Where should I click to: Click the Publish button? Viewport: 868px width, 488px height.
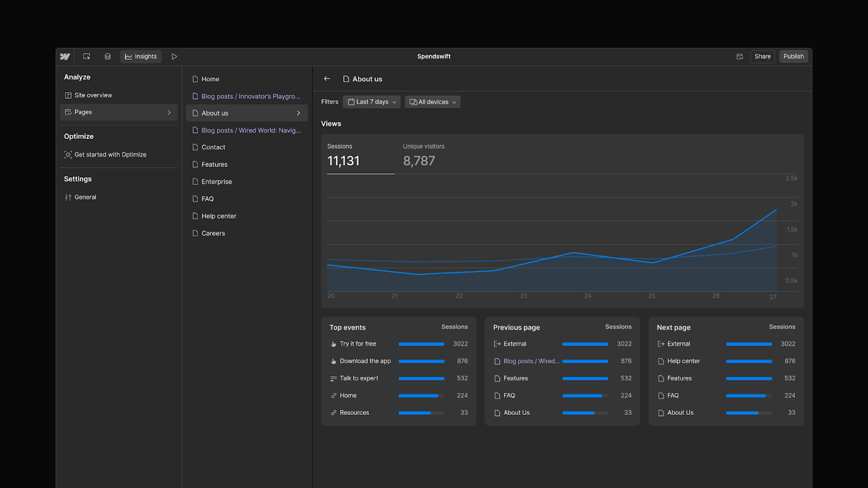point(793,56)
